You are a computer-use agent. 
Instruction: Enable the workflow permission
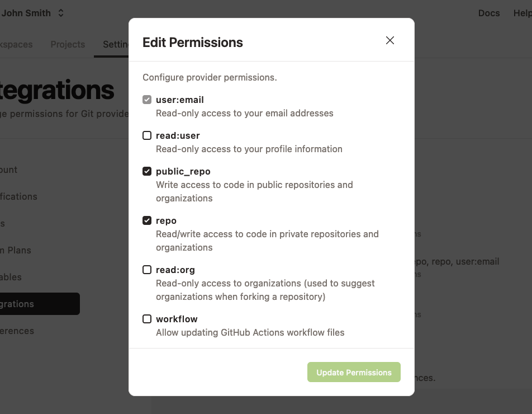pyautogui.click(x=147, y=319)
